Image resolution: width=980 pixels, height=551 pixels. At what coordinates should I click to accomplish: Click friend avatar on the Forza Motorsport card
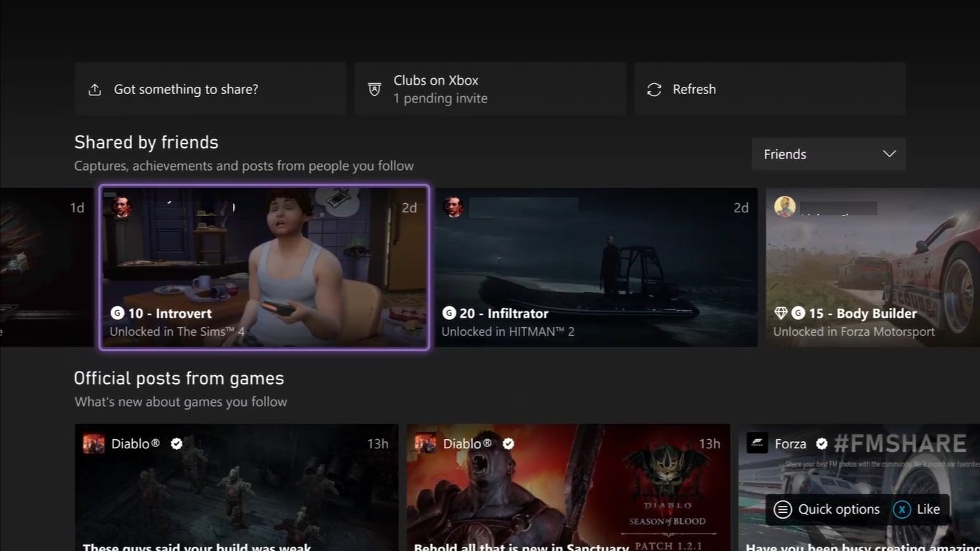[785, 207]
